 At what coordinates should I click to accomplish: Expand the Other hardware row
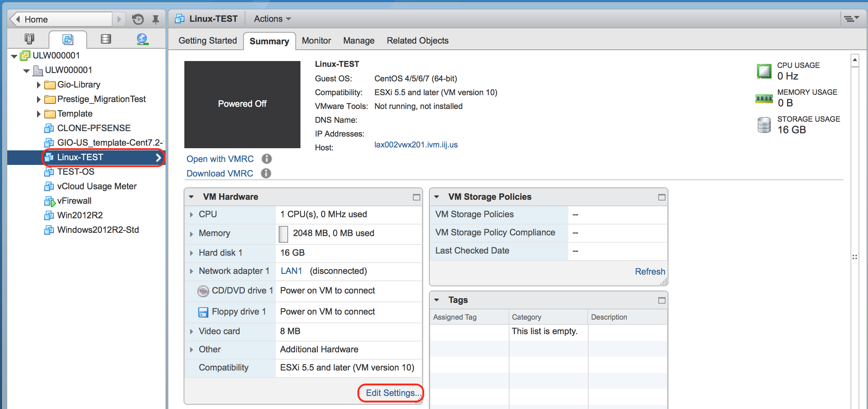click(x=191, y=350)
